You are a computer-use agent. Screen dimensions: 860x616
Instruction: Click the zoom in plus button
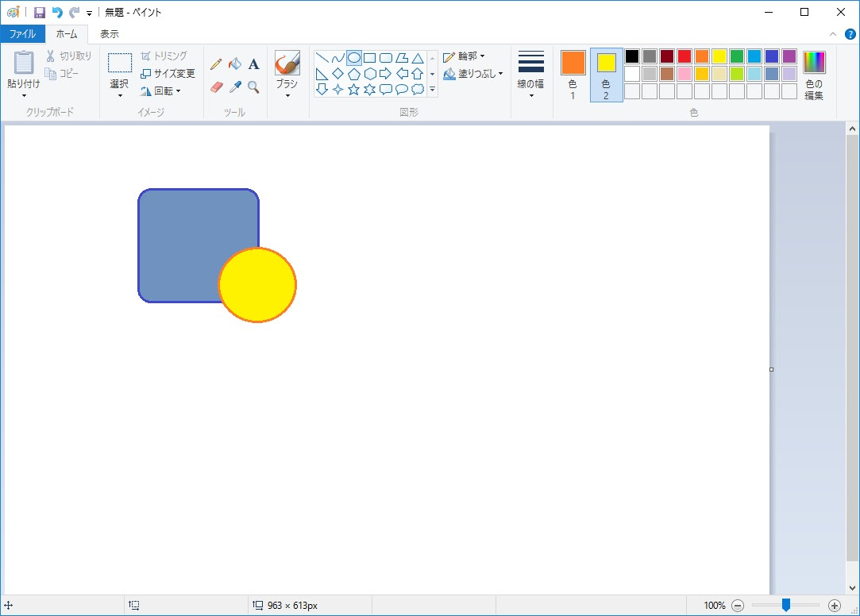click(x=835, y=606)
